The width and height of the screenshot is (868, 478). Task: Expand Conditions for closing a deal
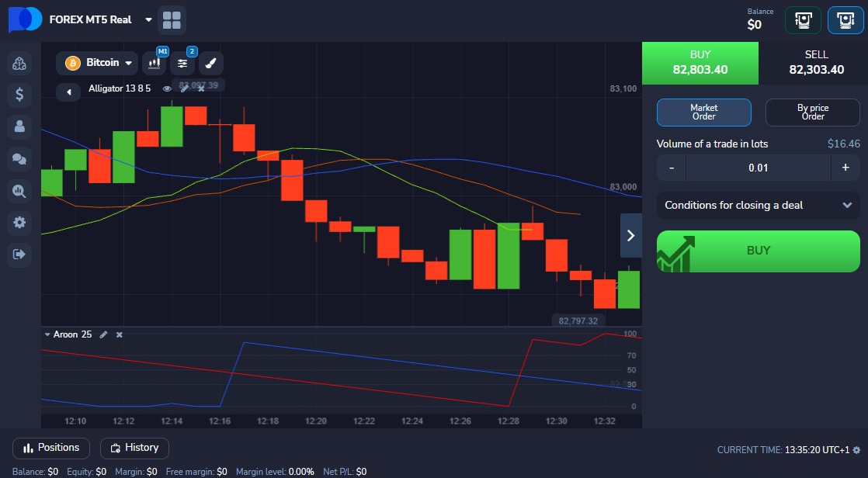(758, 206)
